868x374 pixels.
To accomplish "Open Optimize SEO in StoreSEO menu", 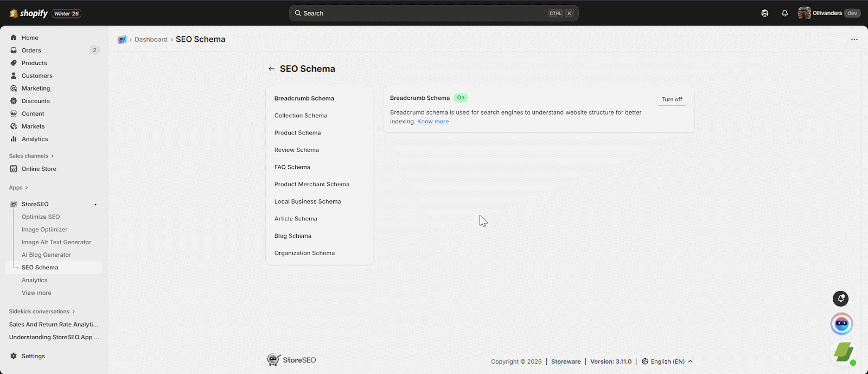I will tap(41, 217).
